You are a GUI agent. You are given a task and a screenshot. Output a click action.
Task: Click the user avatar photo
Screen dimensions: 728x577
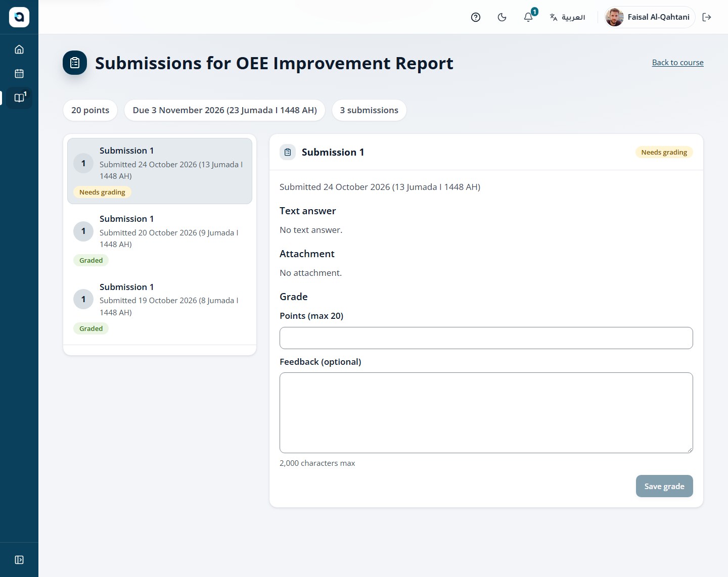pos(615,17)
